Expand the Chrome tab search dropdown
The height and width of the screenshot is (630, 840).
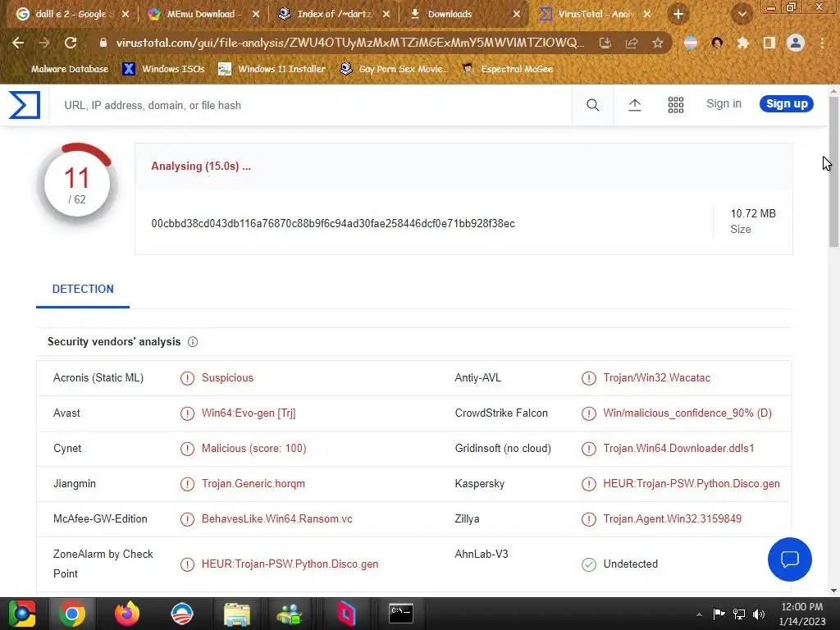[742, 15]
